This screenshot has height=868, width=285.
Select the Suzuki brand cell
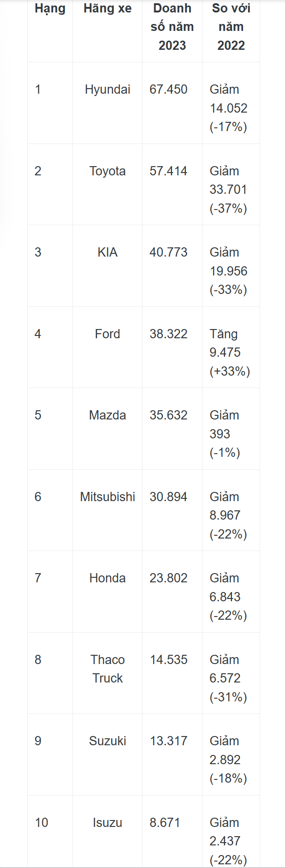(x=107, y=741)
